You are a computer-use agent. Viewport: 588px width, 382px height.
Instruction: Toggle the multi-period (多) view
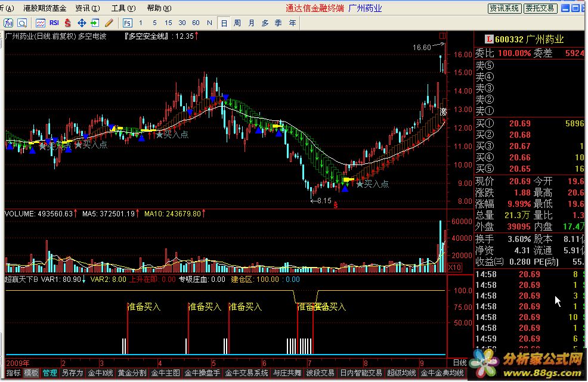[x=265, y=23]
